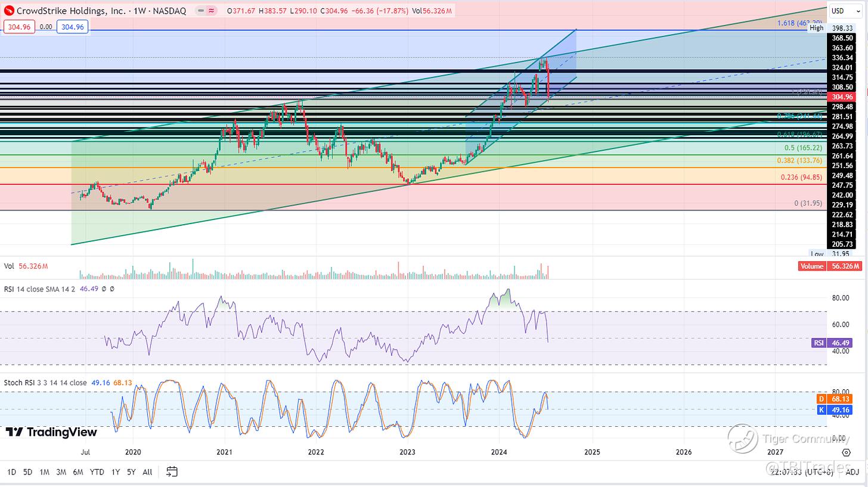Viewport: 868px width, 487px height.
Task: Click the 0 (31.95) Fibonacci label
Action: pyautogui.click(x=808, y=203)
